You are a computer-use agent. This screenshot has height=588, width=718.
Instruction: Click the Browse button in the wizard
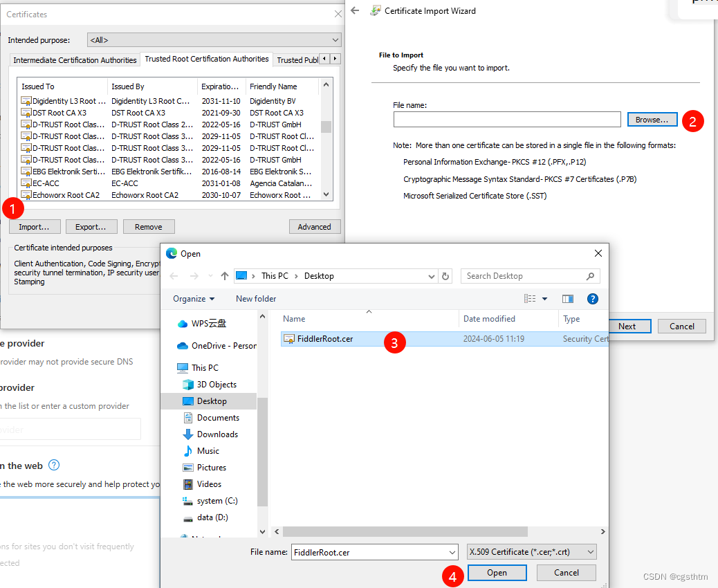click(651, 119)
